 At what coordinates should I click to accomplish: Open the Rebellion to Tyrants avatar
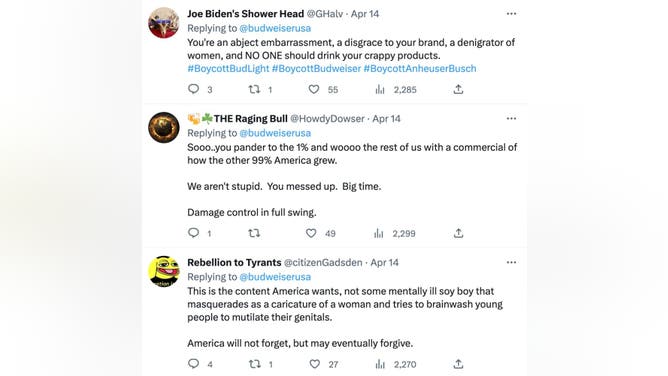(164, 271)
